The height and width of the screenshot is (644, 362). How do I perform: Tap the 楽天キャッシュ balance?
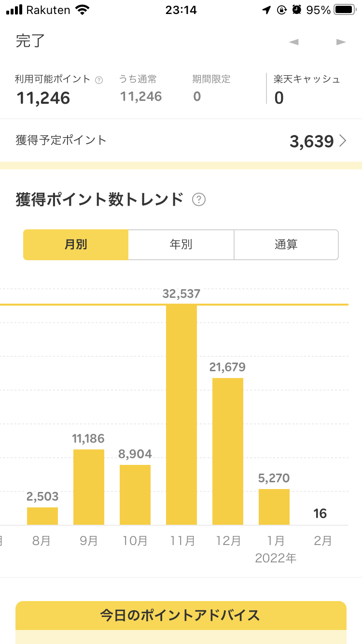306,90
